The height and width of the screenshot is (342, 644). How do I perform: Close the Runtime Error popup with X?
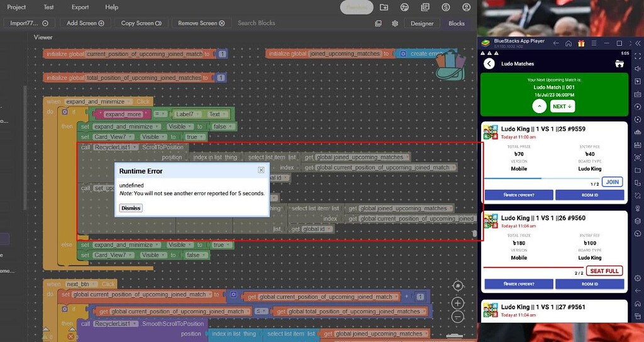(x=261, y=170)
